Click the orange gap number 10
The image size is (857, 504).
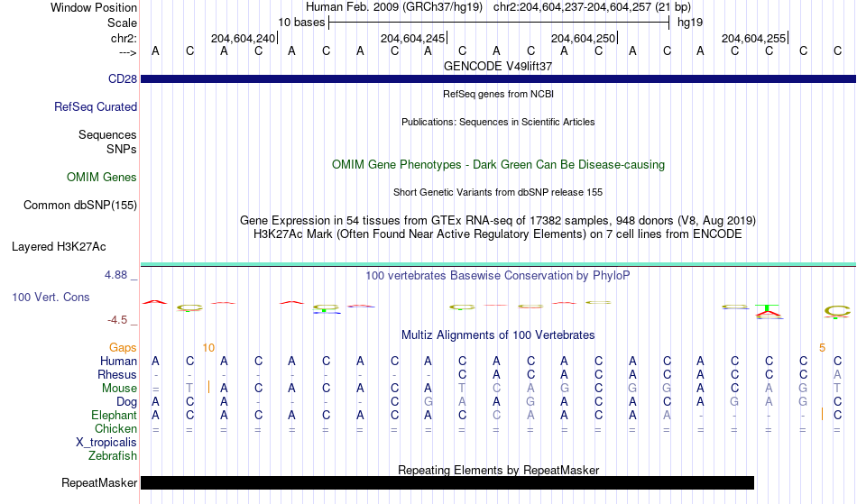pyautogui.click(x=208, y=348)
